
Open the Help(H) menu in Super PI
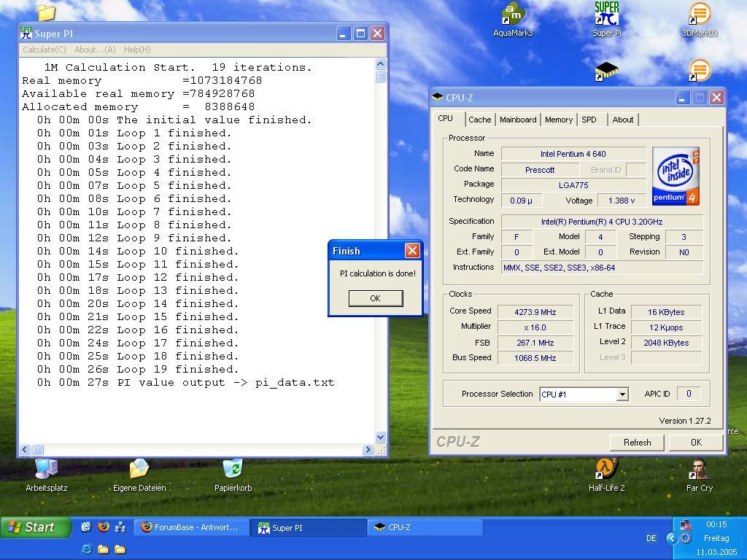[137, 50]
